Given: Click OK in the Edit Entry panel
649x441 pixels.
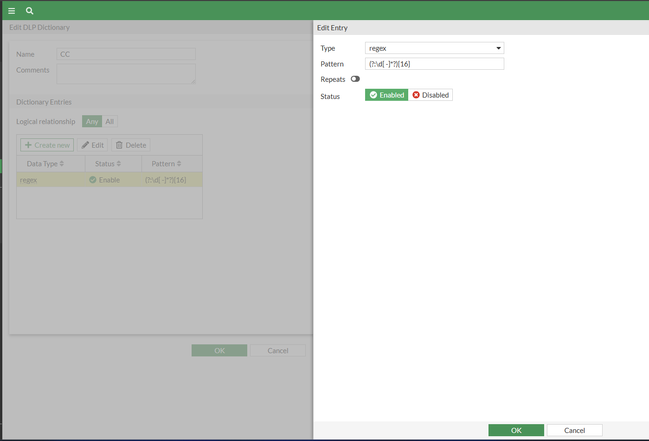Looking at the screenshot, I should coord(516,430).
